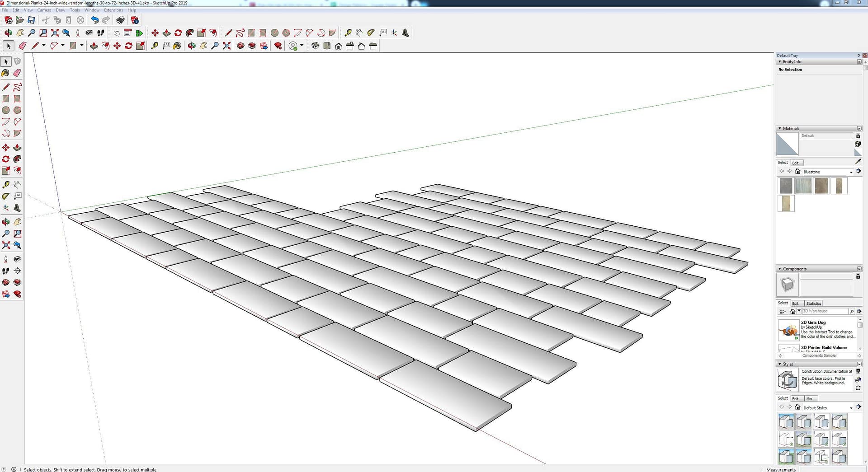Select the Eraser tool in left toolbar
868x472 pixels.
17,73
